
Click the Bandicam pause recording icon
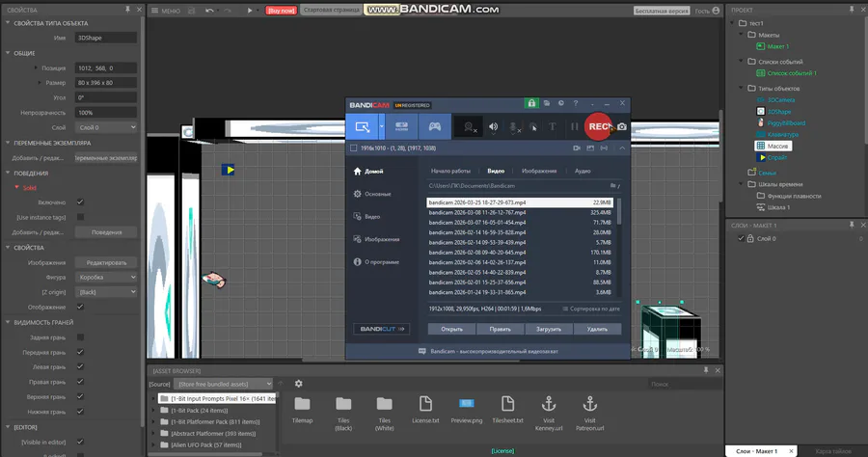(574, 126)
